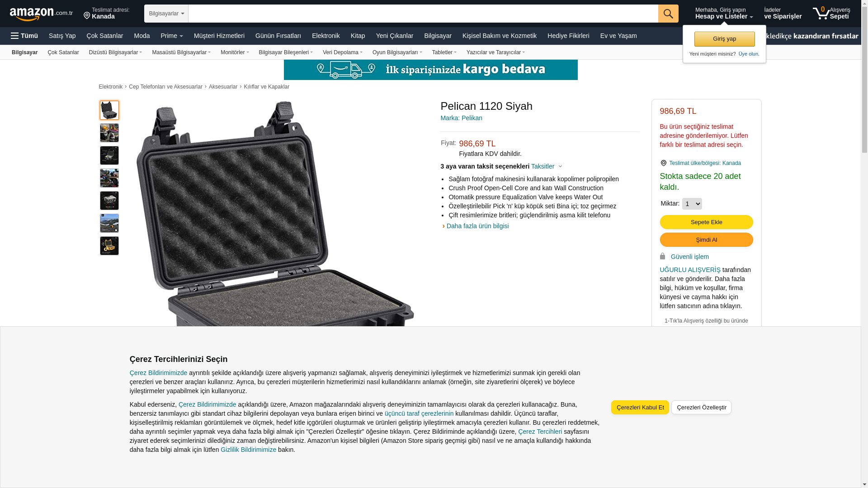The image size is (868, 488).
Task: Expand the Dizüstü Bilgisayarlar submenu
Action: point(115,52)
